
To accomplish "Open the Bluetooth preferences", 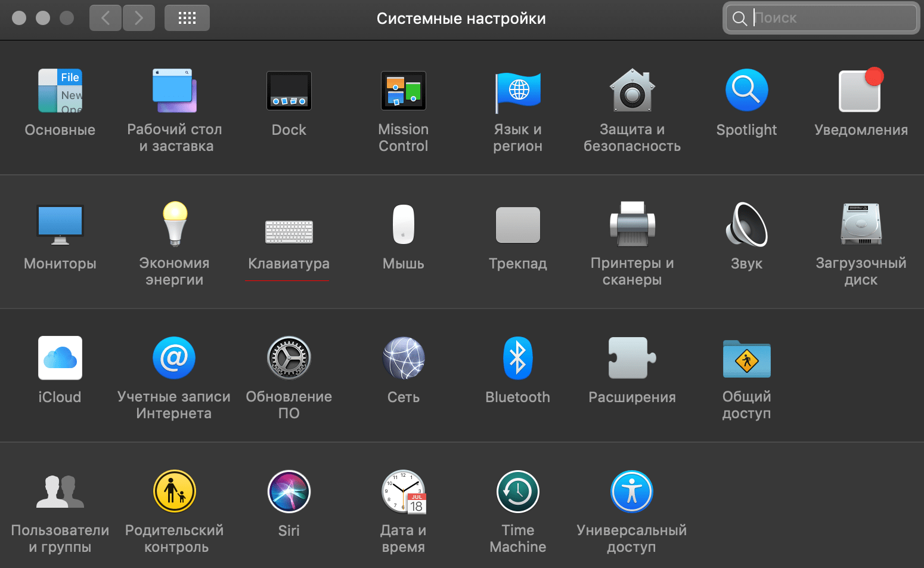I will pos(517,358).
